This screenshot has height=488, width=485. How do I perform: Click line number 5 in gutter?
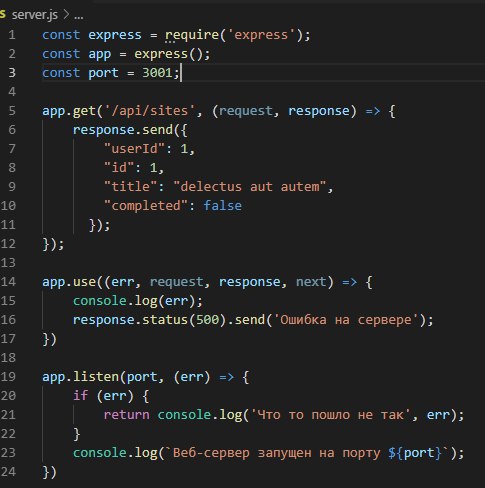point(12,110)
